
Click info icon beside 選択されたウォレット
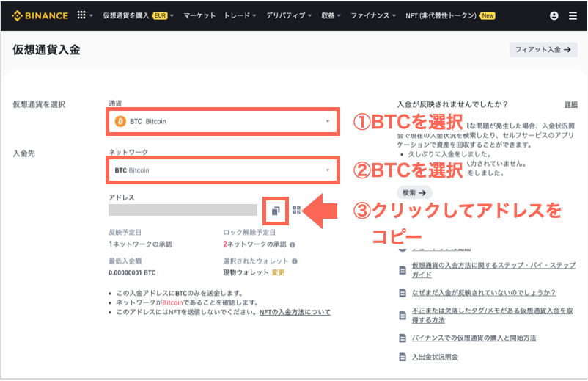click(x=295, y=261)
